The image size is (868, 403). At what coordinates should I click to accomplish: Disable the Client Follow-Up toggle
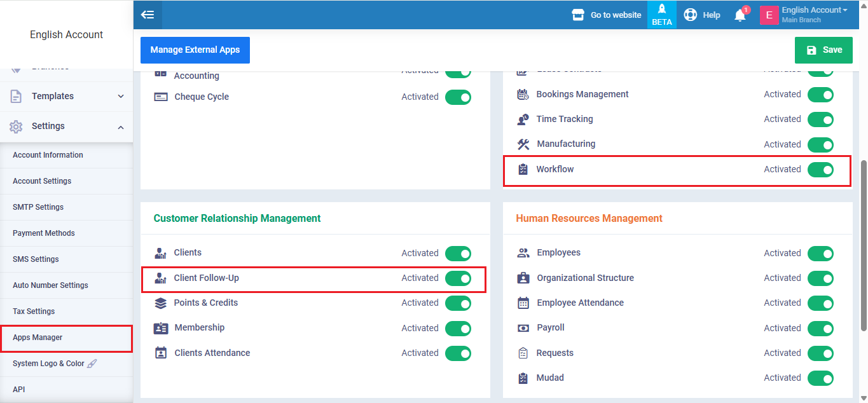[x=458, y=278]
